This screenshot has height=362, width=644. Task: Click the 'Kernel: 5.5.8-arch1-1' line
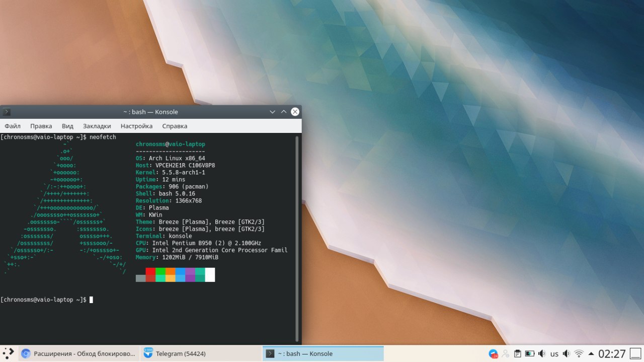coord(171,172)
